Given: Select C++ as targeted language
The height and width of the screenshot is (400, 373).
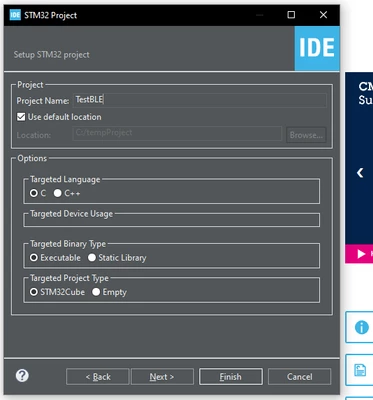Looking at the screenshot, I should 58,193.
